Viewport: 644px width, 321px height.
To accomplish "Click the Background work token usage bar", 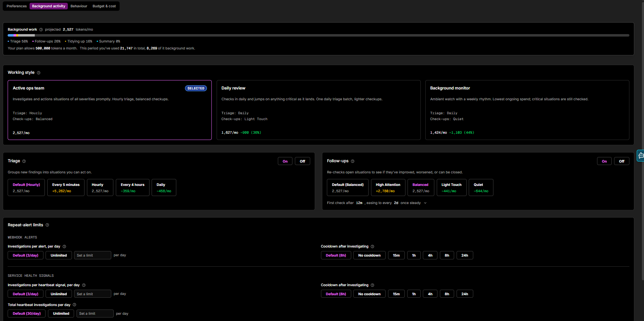I will point(319,36).
